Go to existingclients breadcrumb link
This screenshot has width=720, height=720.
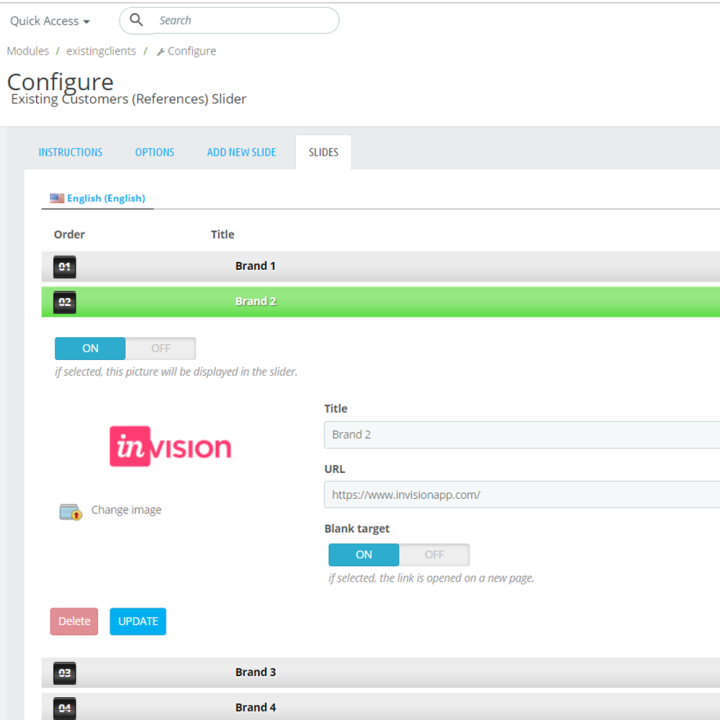(x=101, y=51)
